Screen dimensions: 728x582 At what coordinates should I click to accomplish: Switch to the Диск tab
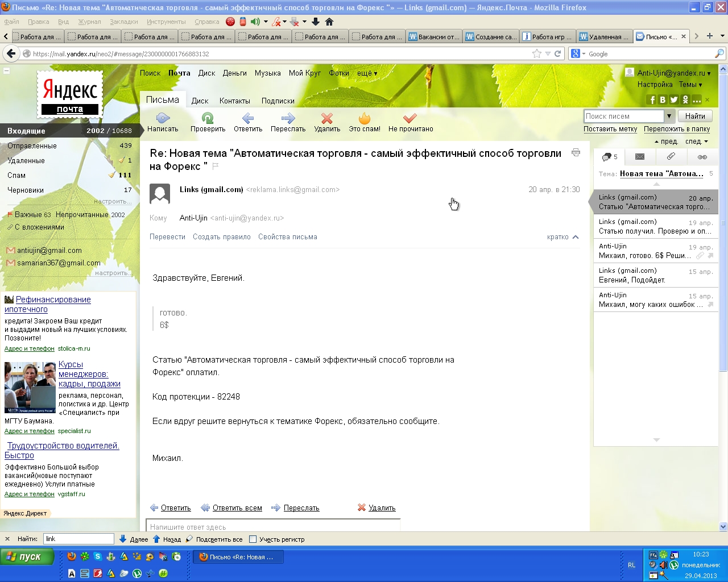(200, 101)
